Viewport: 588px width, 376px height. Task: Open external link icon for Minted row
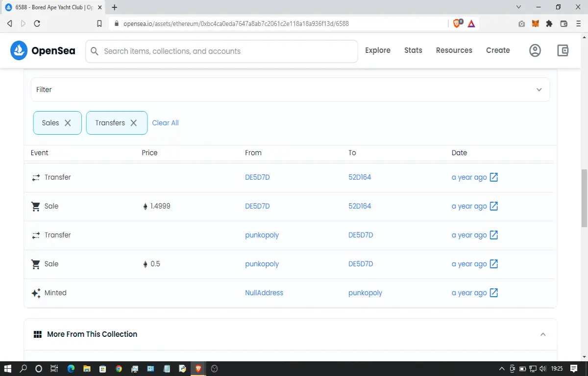(494, 293)
